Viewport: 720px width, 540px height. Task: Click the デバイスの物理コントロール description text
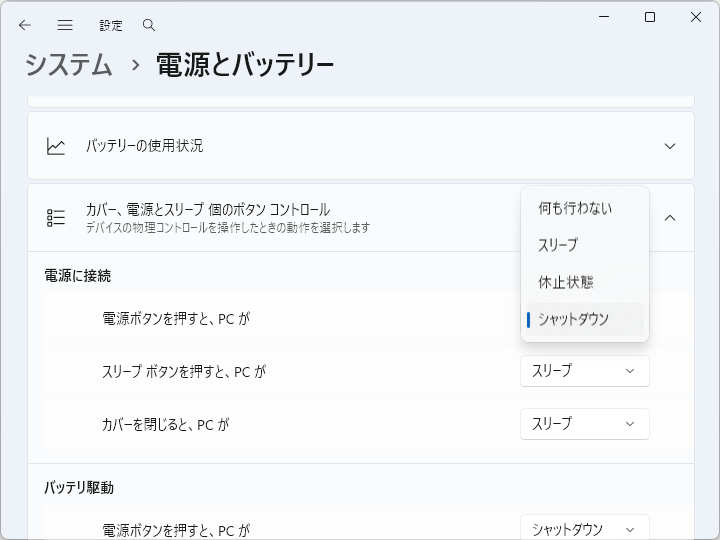click(228, 228)
